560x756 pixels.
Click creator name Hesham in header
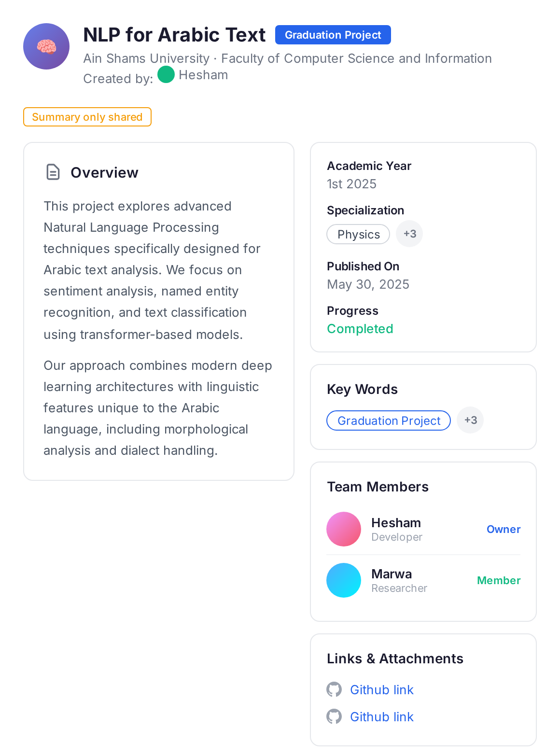pyautogui.click(x=203, y=75)
